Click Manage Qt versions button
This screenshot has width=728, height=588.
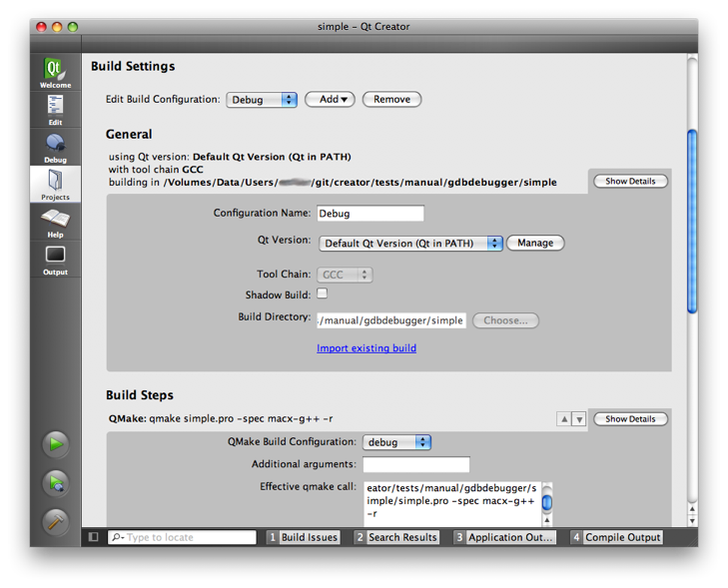[535, 243]
